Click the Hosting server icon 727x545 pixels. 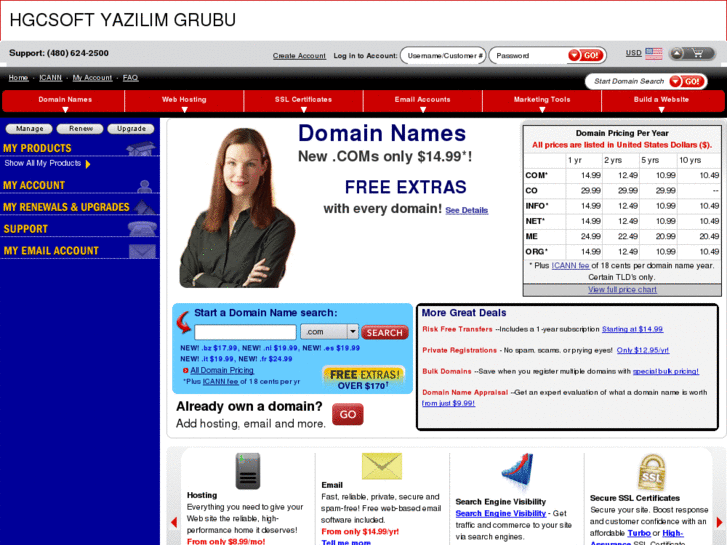click(x=248, y=471)
